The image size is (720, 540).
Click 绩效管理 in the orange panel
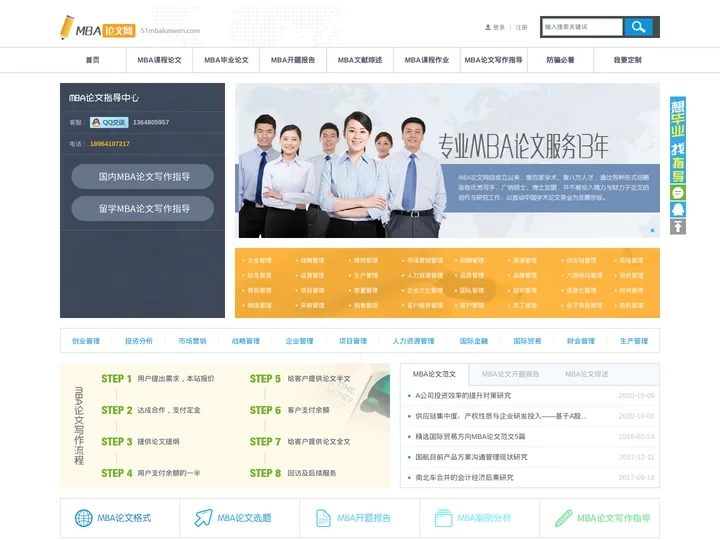pyautogui.click(x=366, y=260)
